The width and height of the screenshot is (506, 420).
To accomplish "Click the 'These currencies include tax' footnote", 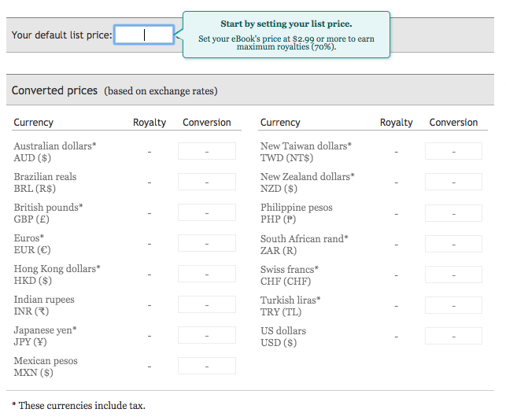I will click(78, 405).
